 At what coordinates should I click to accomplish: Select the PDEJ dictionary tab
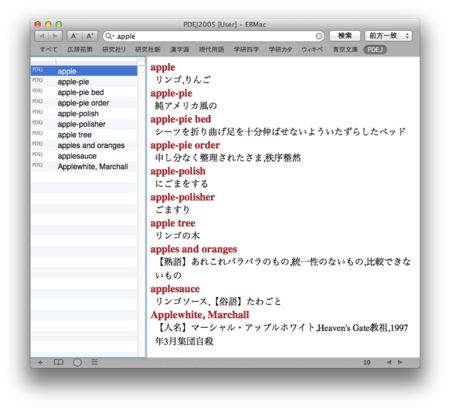[375, 50]
